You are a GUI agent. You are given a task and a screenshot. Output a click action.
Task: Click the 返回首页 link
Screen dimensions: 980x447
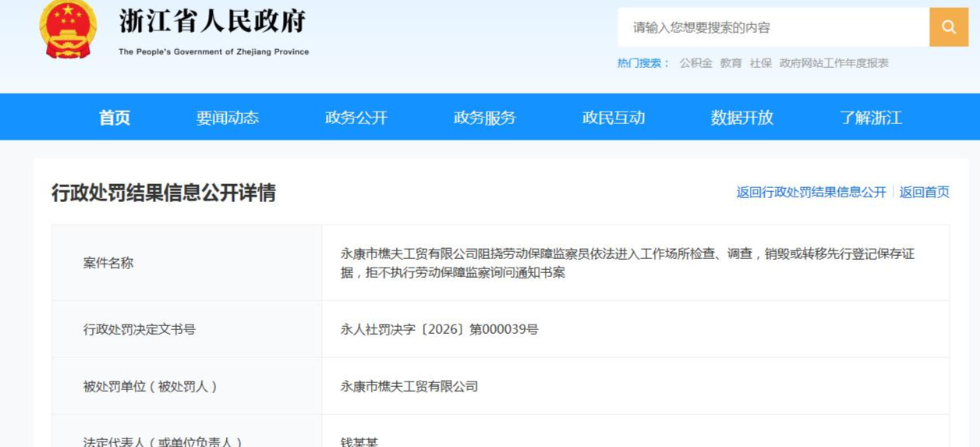[x=925, y=192]
